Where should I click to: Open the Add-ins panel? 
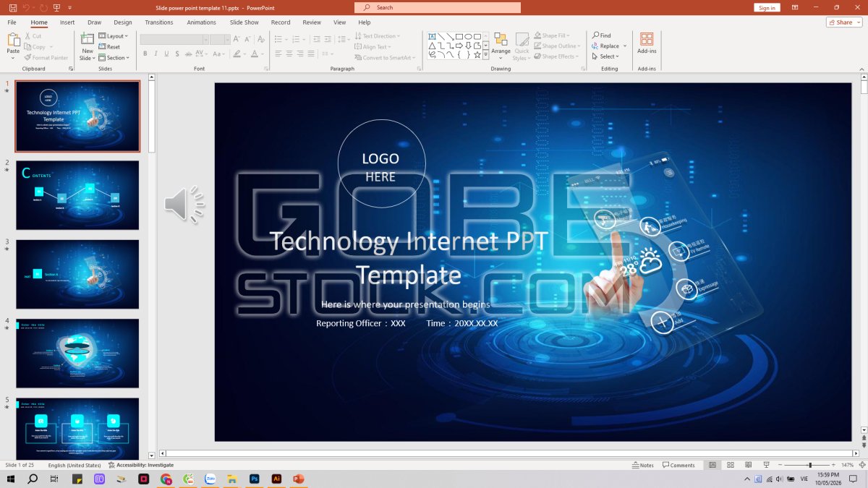[647, 43]
